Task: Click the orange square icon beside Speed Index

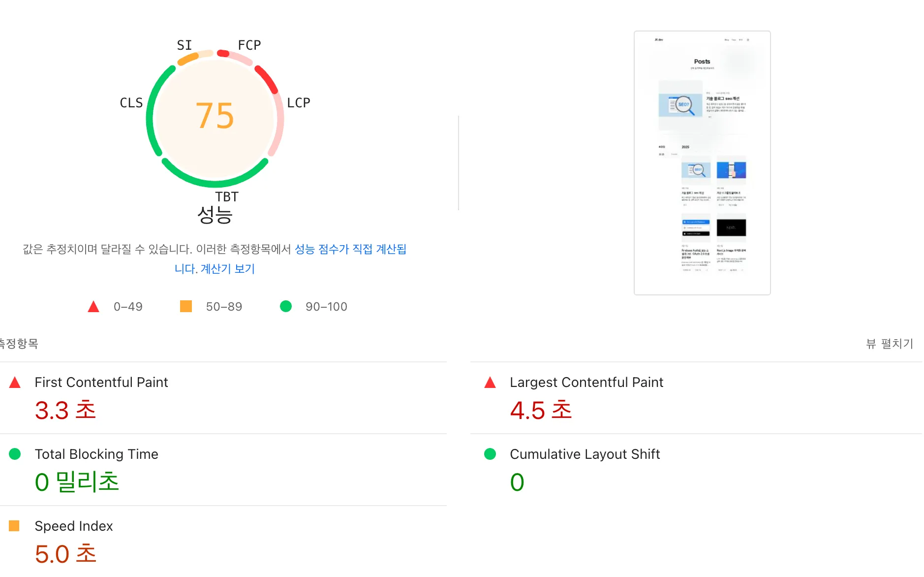Action: (x=15, y=526)
